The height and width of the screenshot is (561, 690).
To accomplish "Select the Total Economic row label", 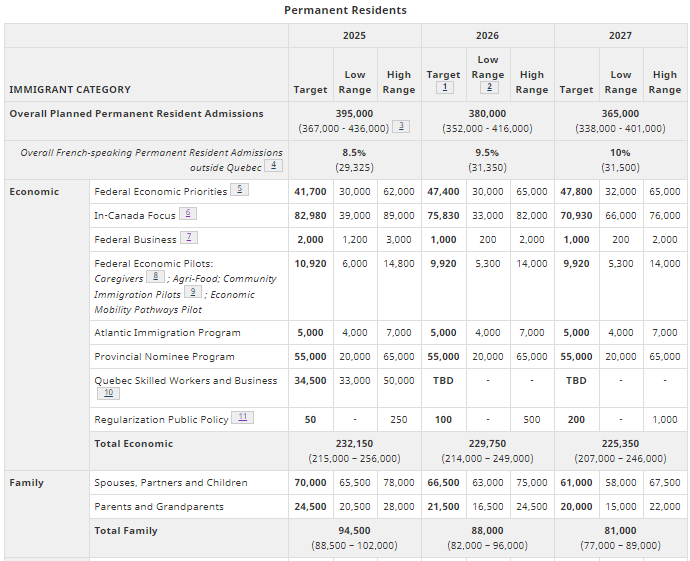I will [x=133, y=443].
